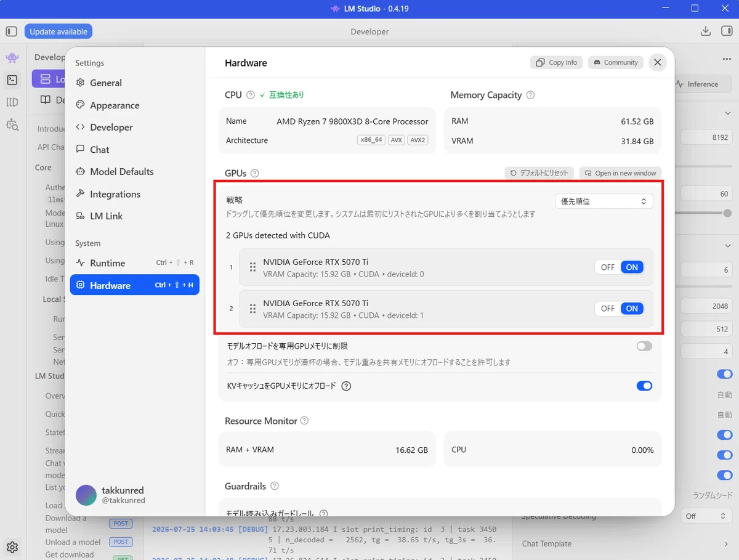Screen dimensions: 739x560
Task: Switch to the Inference tab
Action: 703,84
